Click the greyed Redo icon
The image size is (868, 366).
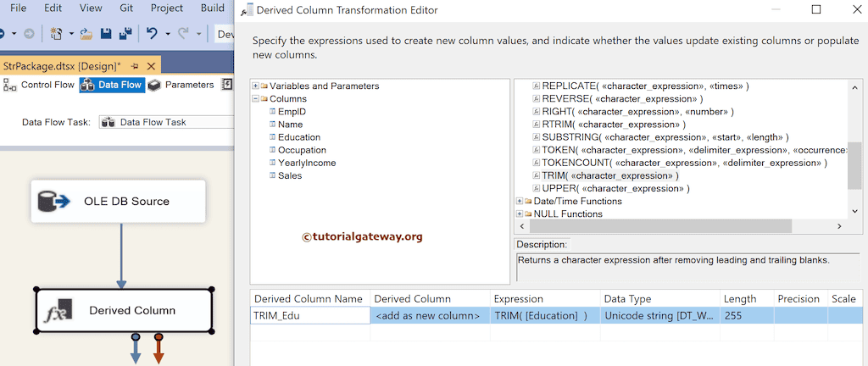click(183, 34)
